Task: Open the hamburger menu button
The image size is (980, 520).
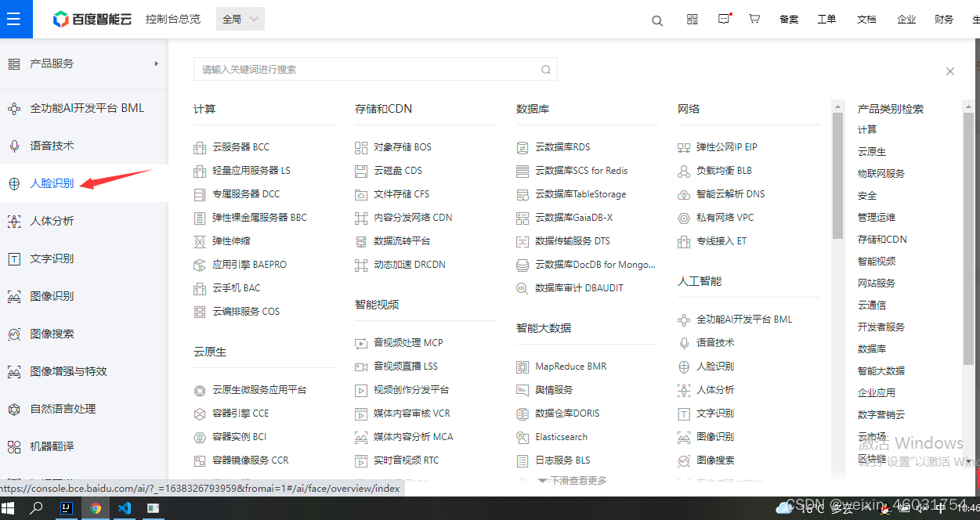Action: pyautogui.click(x=13, y=19)
